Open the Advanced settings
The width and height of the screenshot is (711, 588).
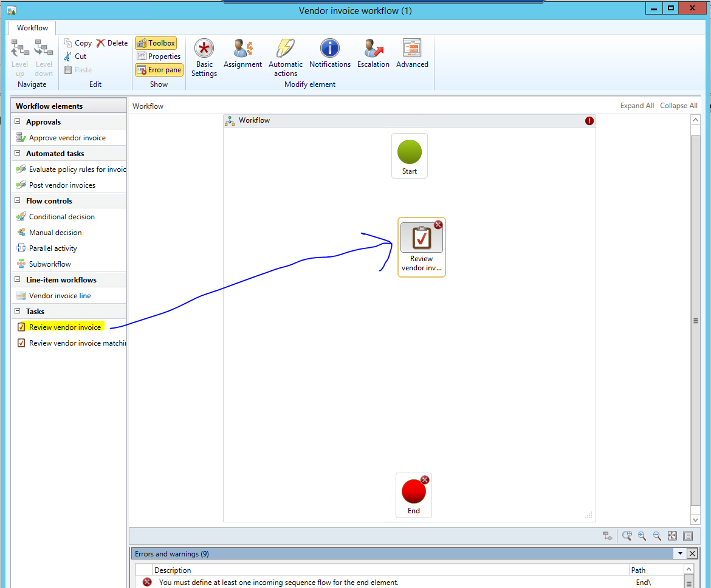[412, 54]
